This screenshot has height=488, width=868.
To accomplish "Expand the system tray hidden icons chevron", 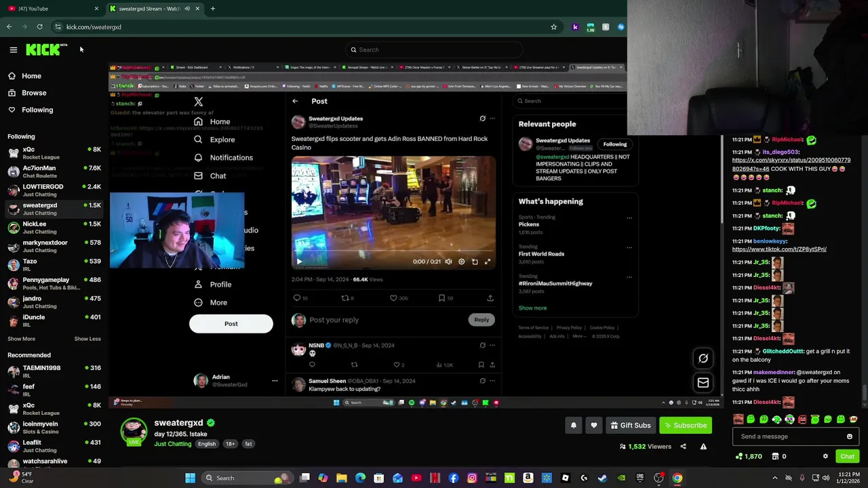I will point(775,478).
